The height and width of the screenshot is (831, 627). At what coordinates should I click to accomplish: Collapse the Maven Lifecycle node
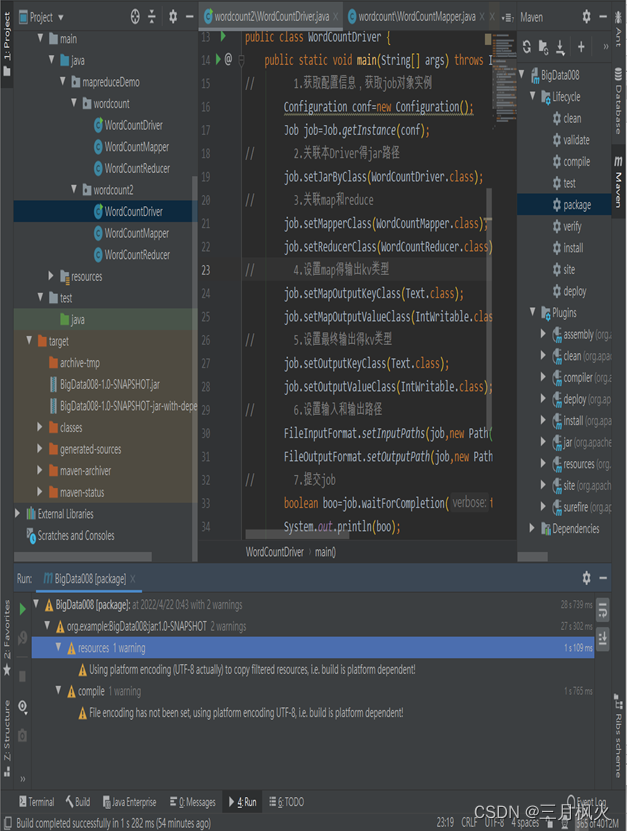pos(533,96)
